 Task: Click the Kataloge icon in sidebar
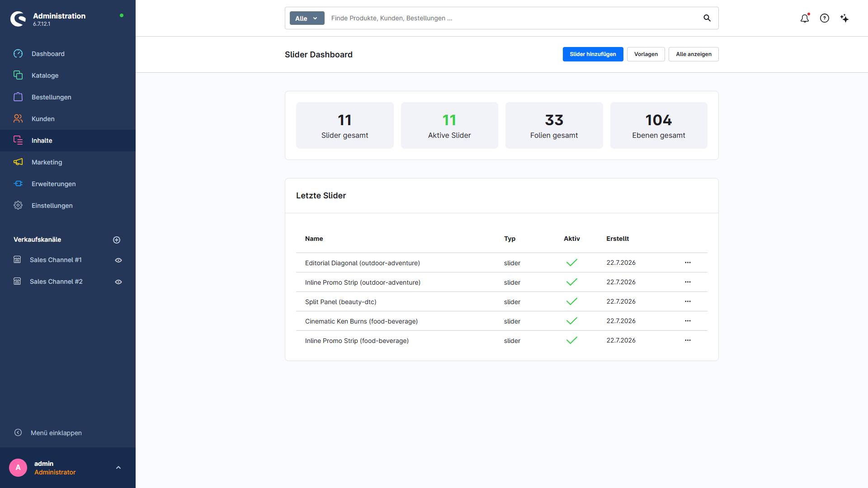point(18,75)
